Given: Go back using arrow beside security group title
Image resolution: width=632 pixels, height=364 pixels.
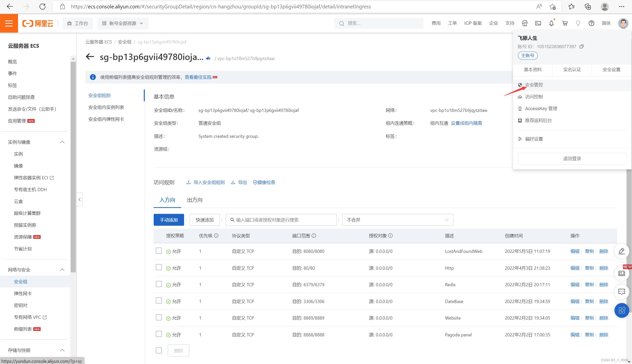Looking at the screenshot, I should tap(90, 57).
